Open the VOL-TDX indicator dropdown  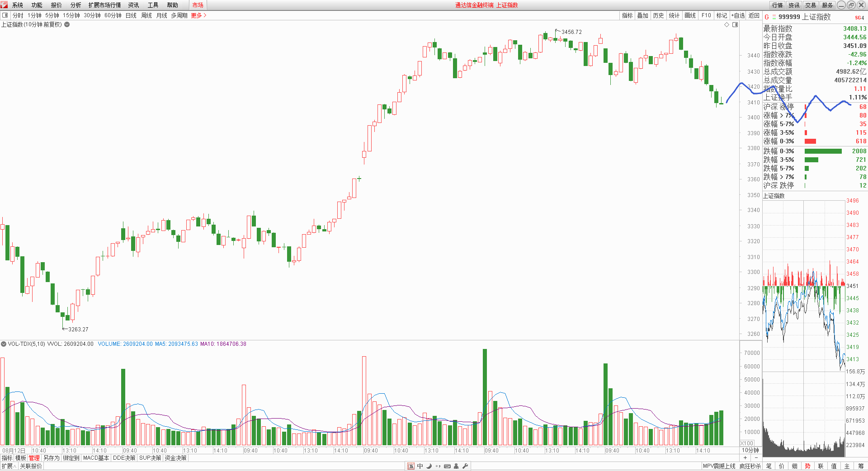(4, 344)
